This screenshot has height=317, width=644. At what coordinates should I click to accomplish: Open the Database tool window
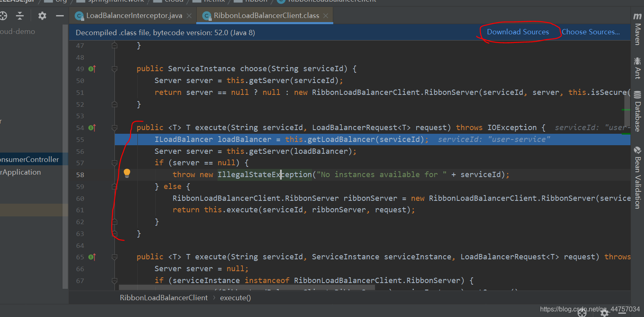click(x=637, y=111)
